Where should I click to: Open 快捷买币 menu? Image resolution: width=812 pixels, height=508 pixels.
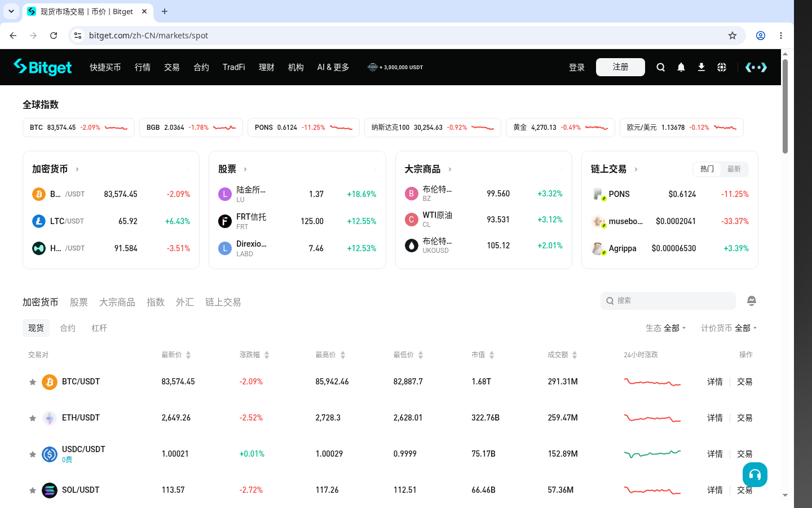[105, 67]
